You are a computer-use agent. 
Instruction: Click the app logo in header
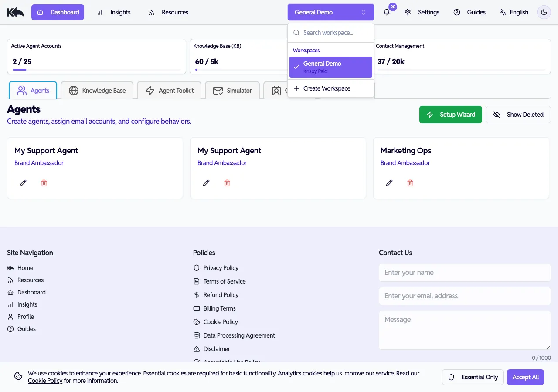[x=16, y=12]
